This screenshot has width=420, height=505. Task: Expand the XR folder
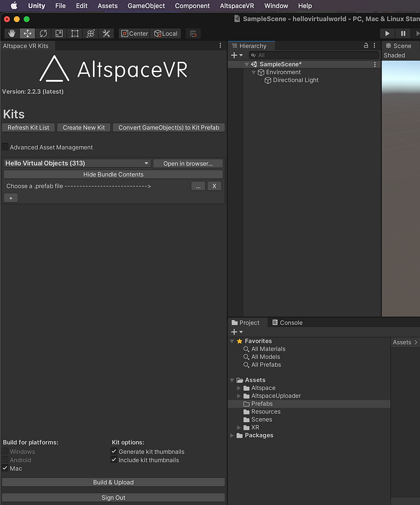pyautogui.click(x=239, y=428)
